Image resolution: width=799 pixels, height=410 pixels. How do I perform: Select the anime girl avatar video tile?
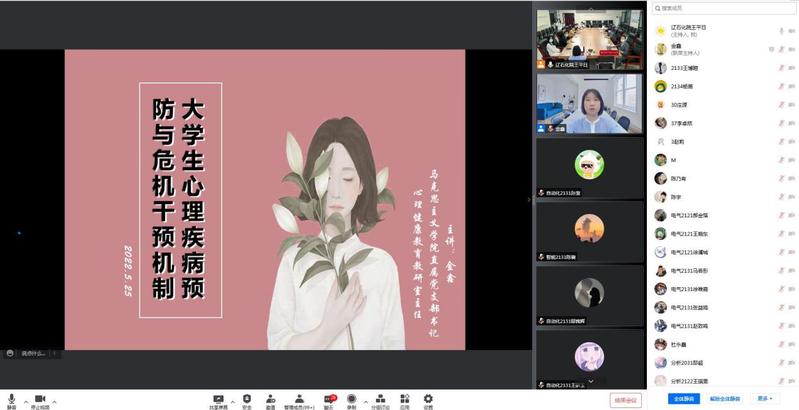pyautogui.click(x=590, y=360)
